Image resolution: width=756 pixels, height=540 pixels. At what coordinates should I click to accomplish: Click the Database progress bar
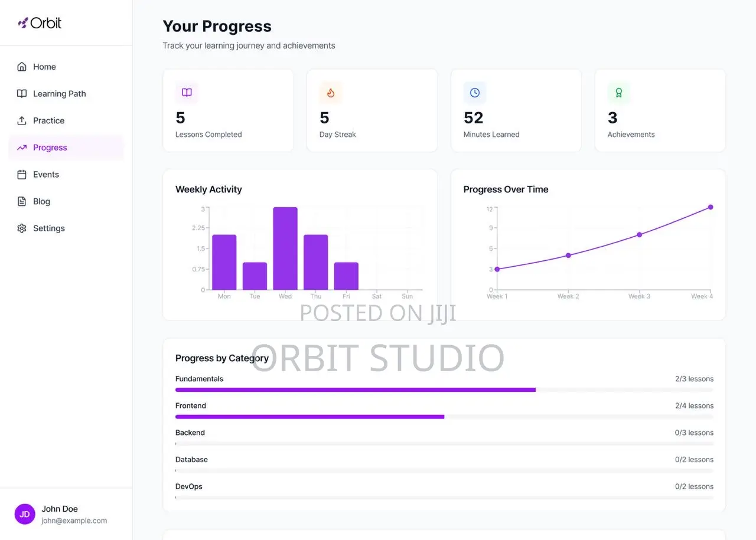[444, 470]
